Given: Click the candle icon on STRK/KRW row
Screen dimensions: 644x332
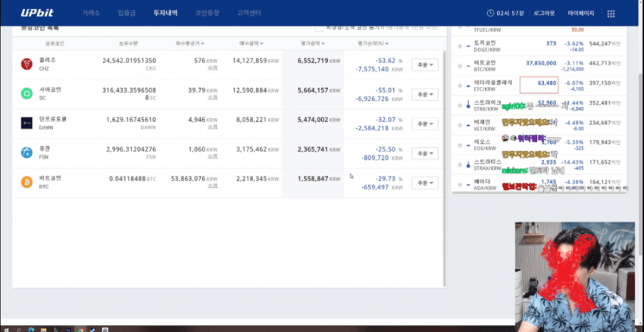Looking at the screenshot, I should click(469, 105).
